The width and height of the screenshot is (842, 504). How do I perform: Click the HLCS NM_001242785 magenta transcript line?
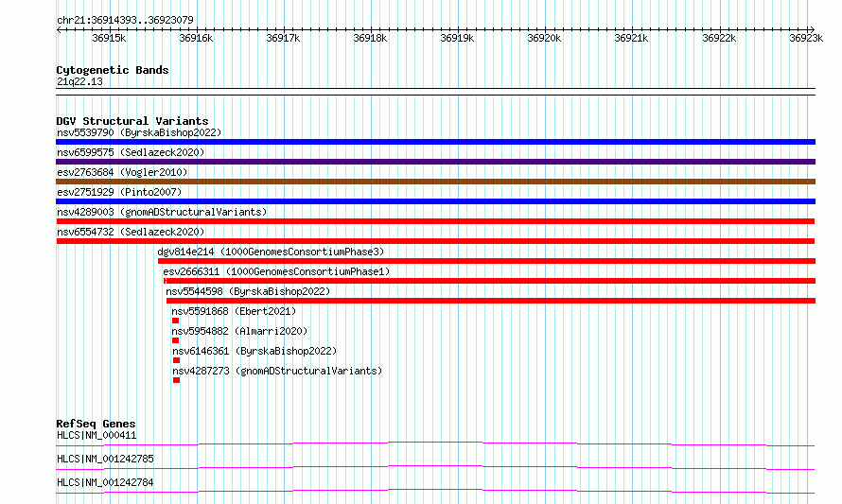pyautogui.click(x=435, y=467)
